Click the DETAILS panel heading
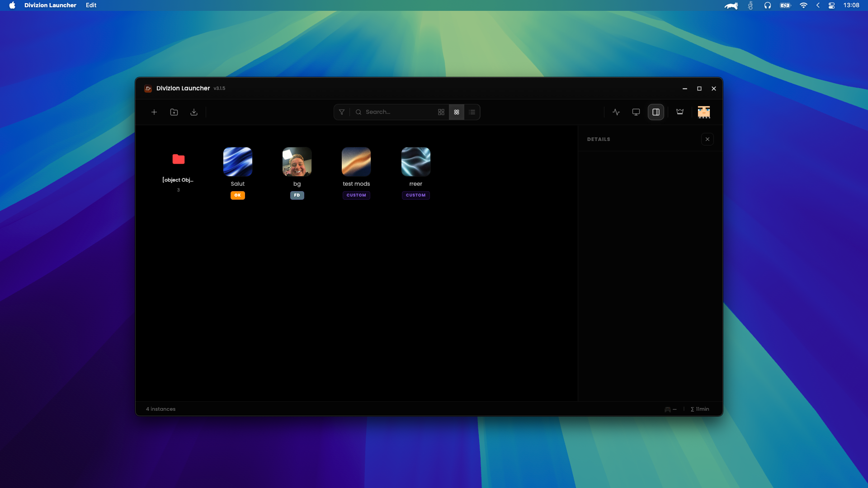Screen dimensions: 868x488 coord(599,139)
